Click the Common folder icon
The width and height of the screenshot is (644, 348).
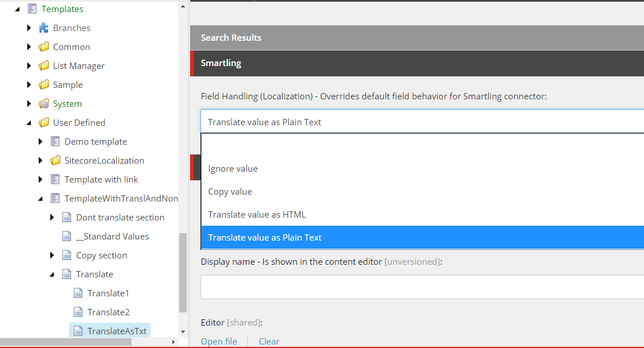44,47
